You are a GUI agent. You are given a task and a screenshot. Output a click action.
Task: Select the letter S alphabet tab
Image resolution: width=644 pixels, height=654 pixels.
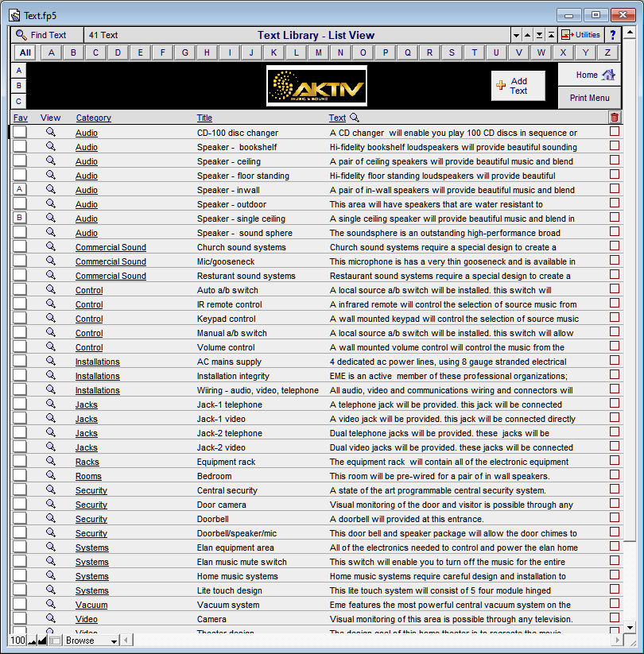[x=452, y=52]
